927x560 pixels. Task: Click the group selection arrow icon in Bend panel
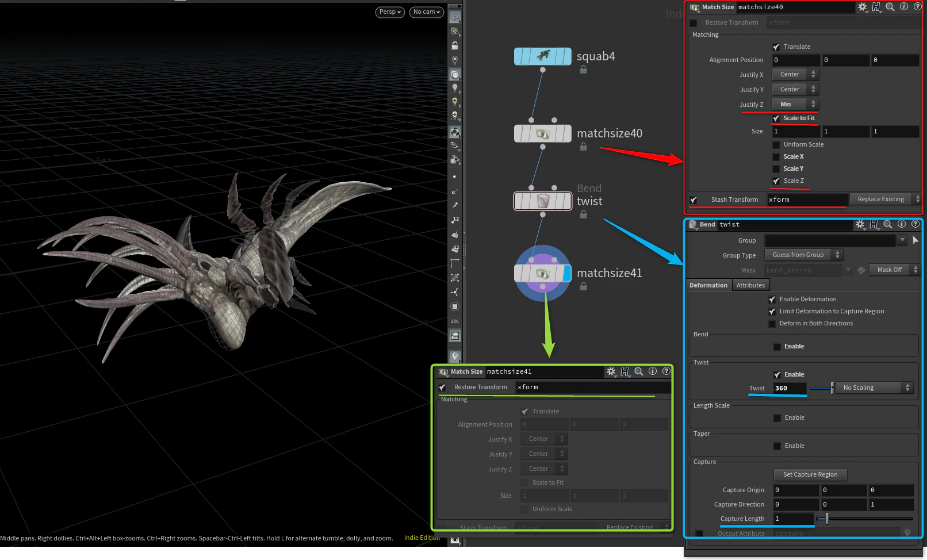(x=915, y=240)
